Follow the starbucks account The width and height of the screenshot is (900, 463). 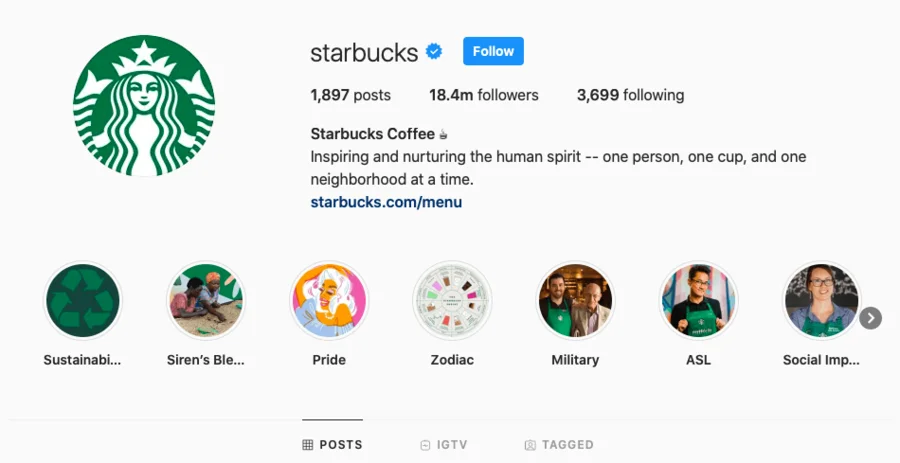(x=493, y=51)
